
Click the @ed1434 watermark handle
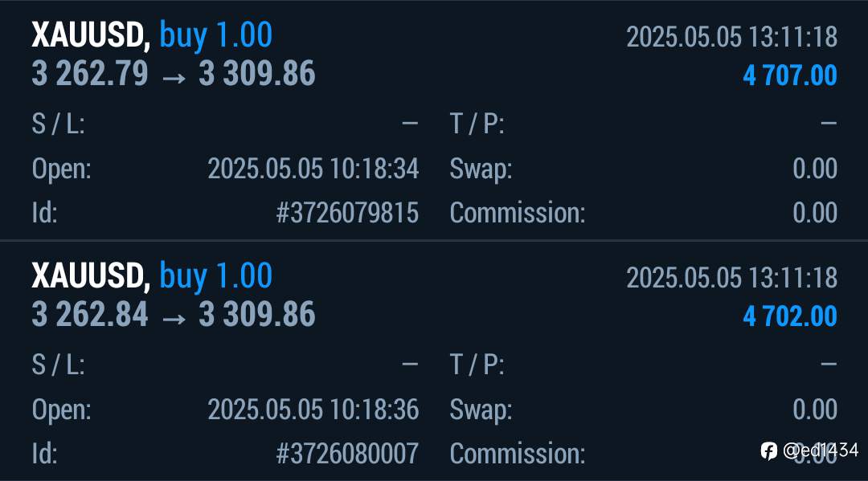(821, 450)
